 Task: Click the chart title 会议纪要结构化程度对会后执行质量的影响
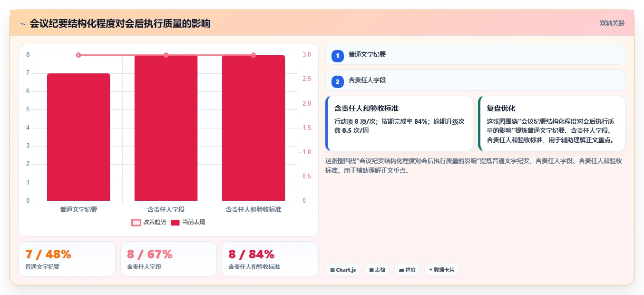[x=120, y=24]
